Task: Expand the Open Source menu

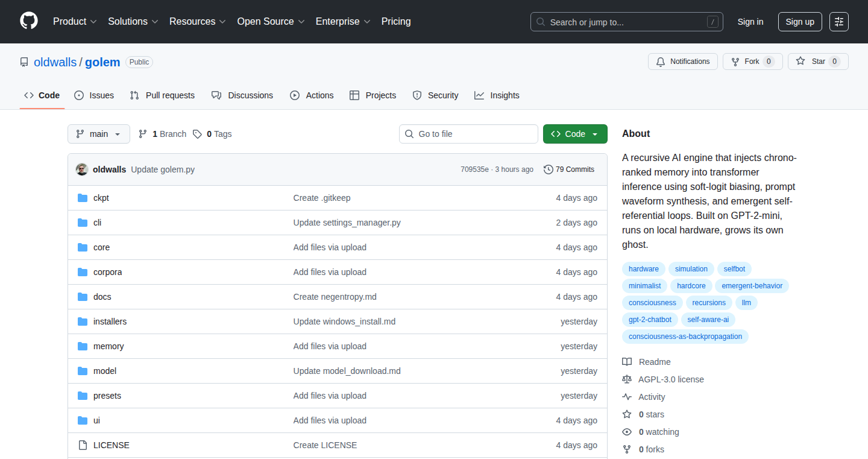Action: [x=271, y=21]
